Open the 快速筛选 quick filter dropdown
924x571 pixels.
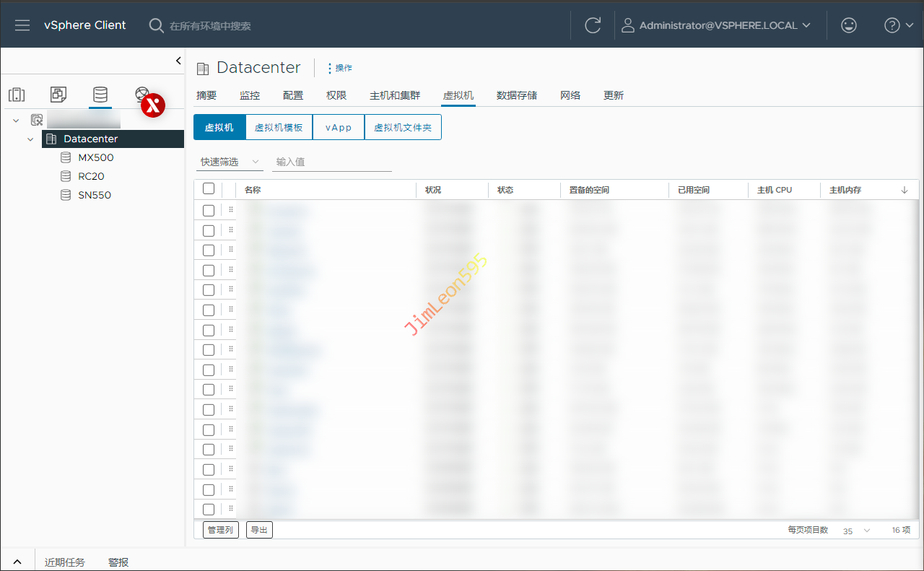[x=230, y=162]
